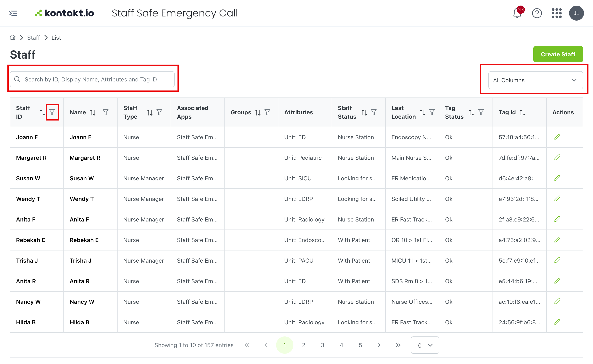This screenshot has width=593, height=364.
Task: Open the All Columns dropdown
Action: 535,80
